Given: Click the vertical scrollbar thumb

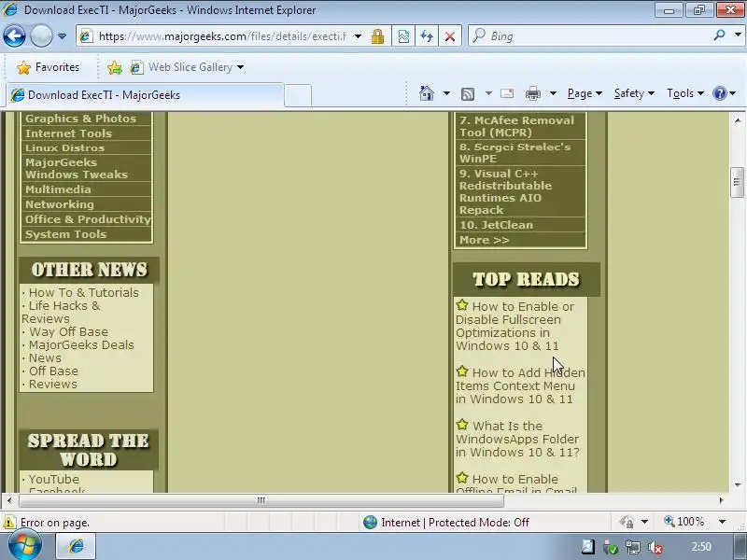Looking at the screenshot, I should pyautogui.click(x=737, y=182).
